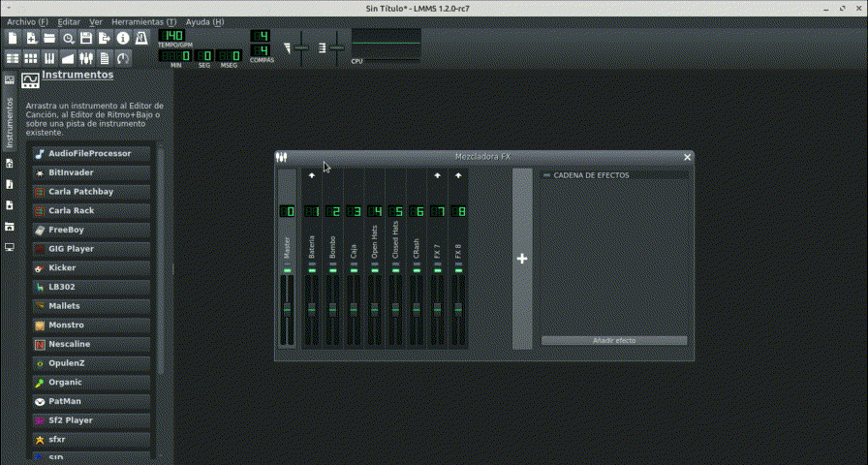Viewport: 868px width, 465px height.
Task: Select the Carla Patchbay instrument
Action: tap(91, 192)
